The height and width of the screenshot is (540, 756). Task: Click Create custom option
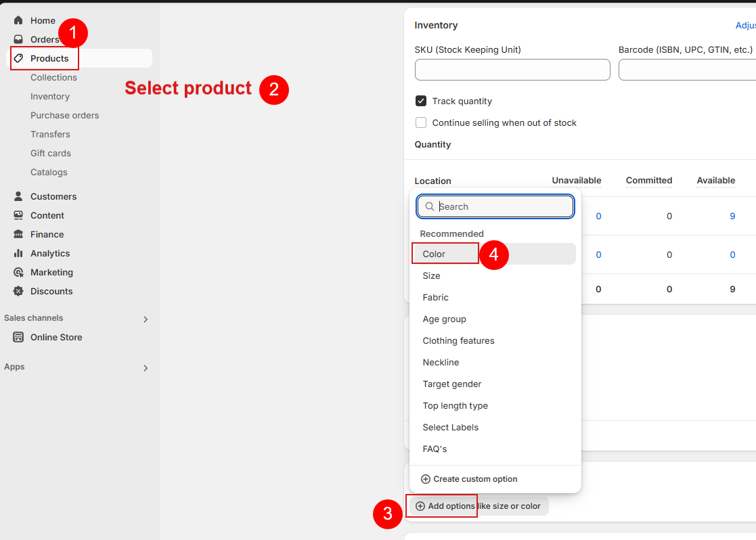(468, 479)
